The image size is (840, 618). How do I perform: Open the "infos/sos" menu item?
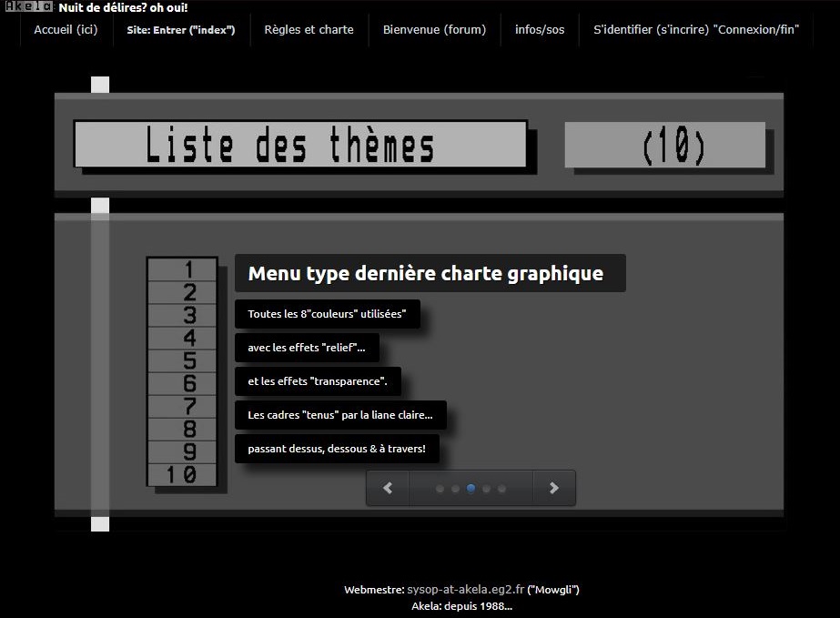point(540,30)
